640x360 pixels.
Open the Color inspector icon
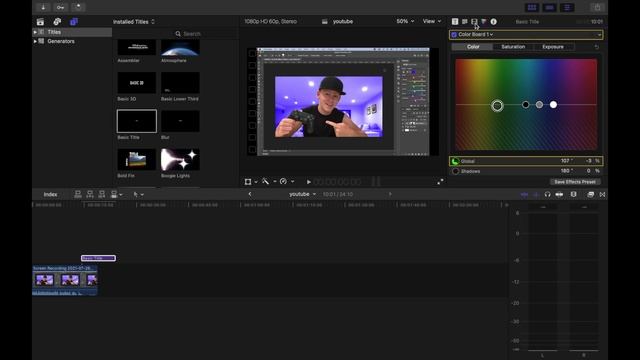[484, 21]
